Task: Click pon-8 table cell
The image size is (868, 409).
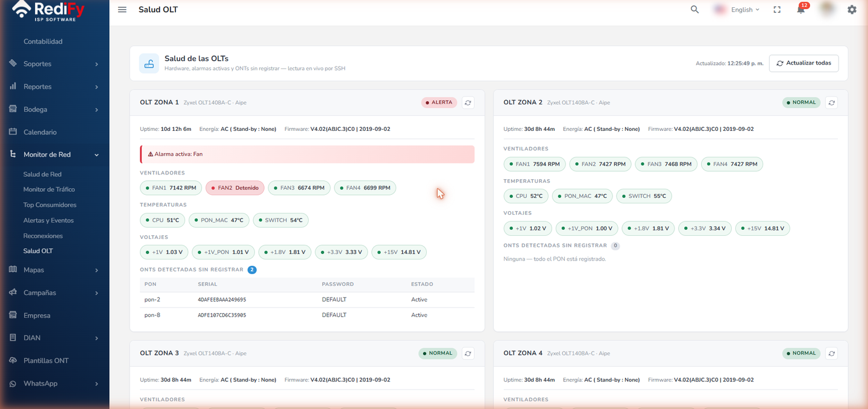Action: pyautogui.click(x=153, y=315)
